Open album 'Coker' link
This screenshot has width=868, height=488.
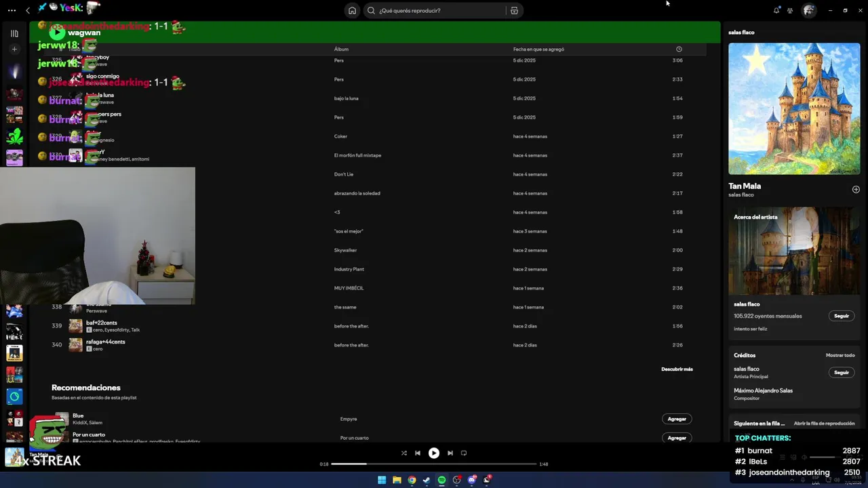[x=340, y=136]
